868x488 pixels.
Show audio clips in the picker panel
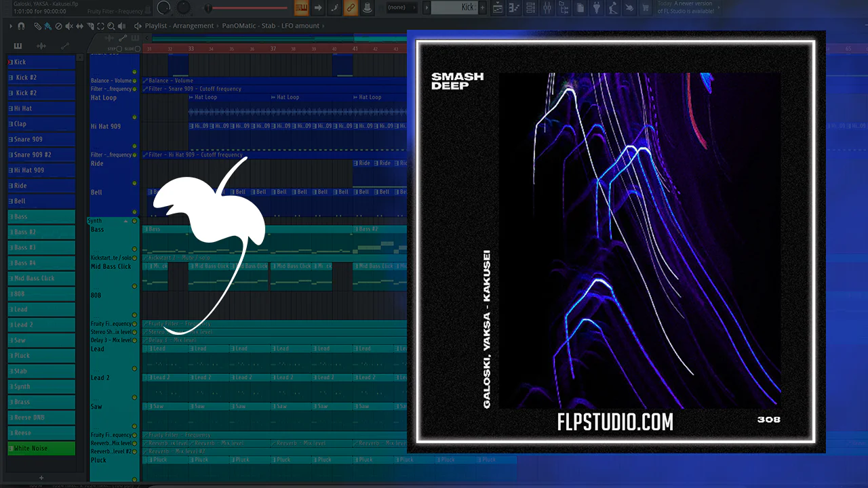(x=41, y=46)
